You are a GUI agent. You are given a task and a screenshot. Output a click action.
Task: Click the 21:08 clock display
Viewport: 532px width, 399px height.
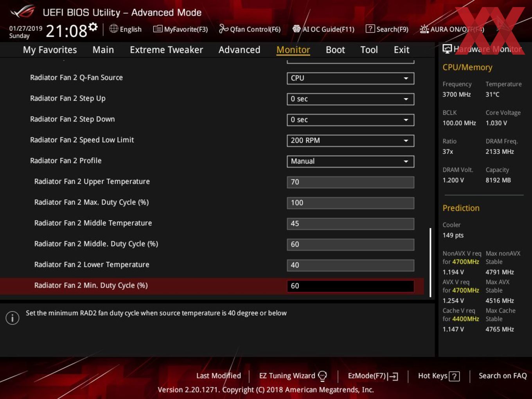(x=66, y=31)
